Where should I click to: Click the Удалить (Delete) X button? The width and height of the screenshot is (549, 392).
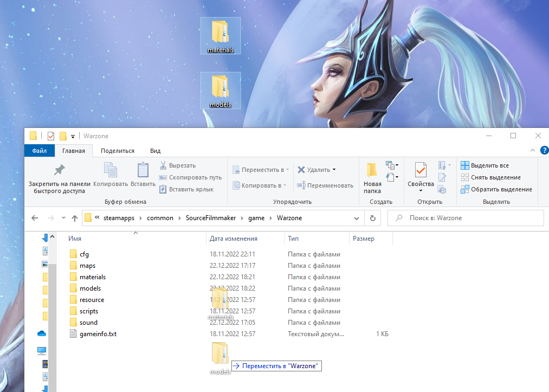point(301,170)
